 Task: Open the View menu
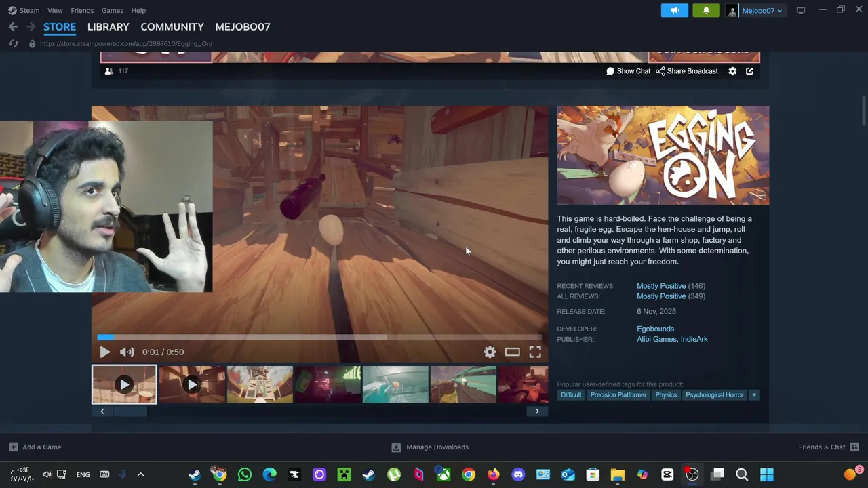(55, 10)
